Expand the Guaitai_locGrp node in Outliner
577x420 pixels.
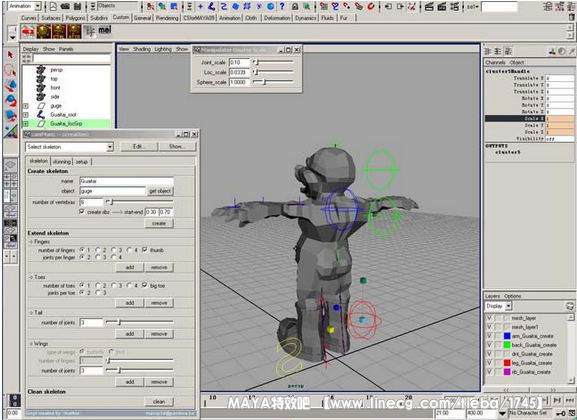[26, 124]
